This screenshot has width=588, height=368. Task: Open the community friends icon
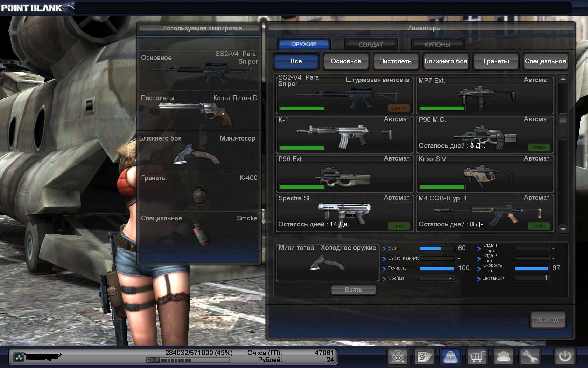pos(503,357)
